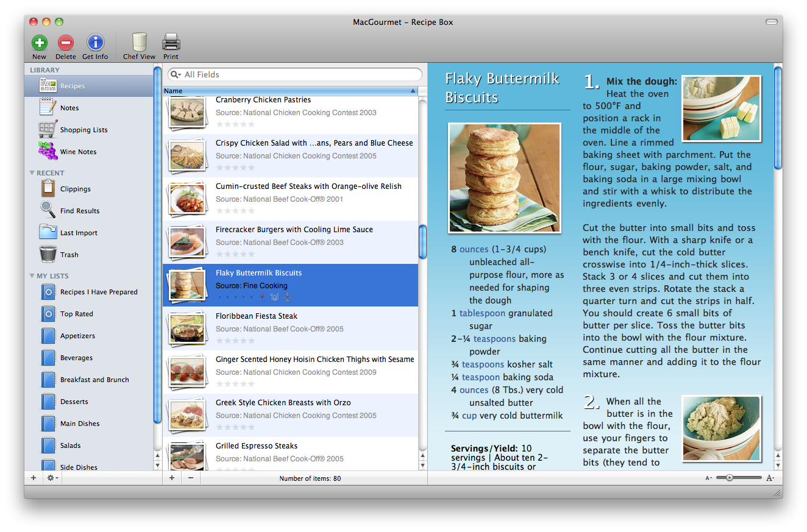The height and width of the screenshot is (532, 807).
Task: Select Floribbean Fiesta Steak recipe
Action: [x=290, y=328]
